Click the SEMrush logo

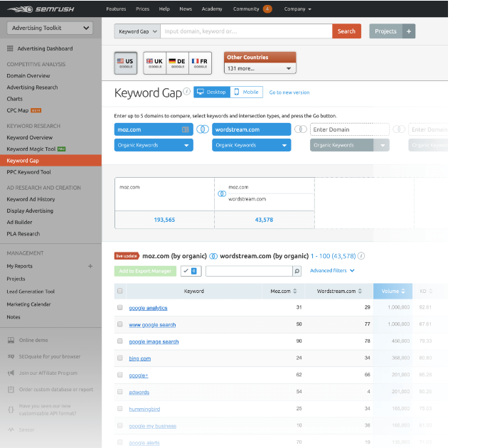[41, 9]
